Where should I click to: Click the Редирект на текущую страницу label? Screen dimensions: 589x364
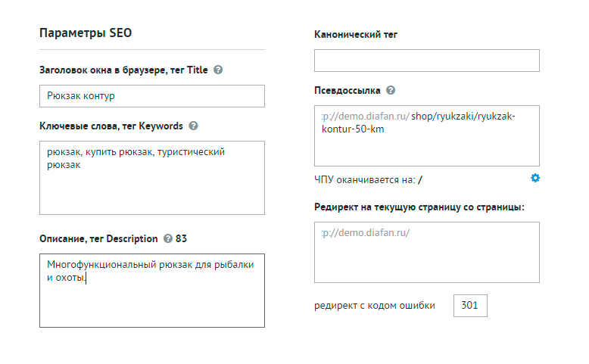click(x=419, y=207)
